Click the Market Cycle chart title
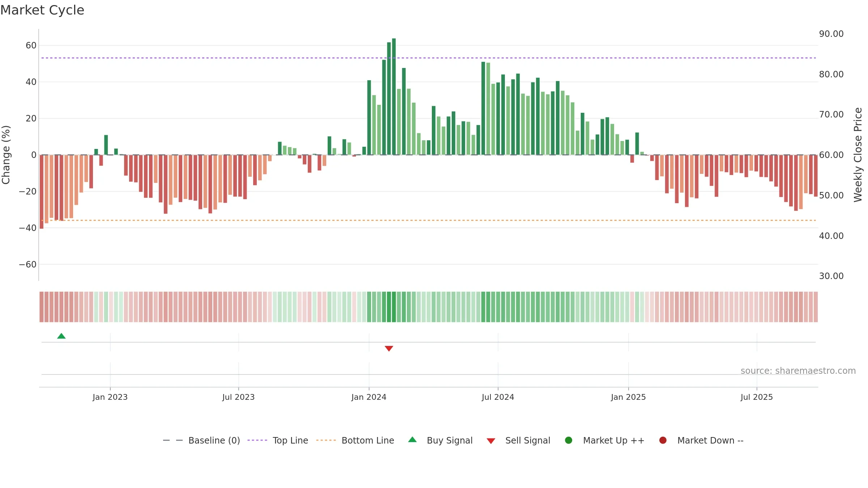The image size is (868, 488). click(42, 10)
